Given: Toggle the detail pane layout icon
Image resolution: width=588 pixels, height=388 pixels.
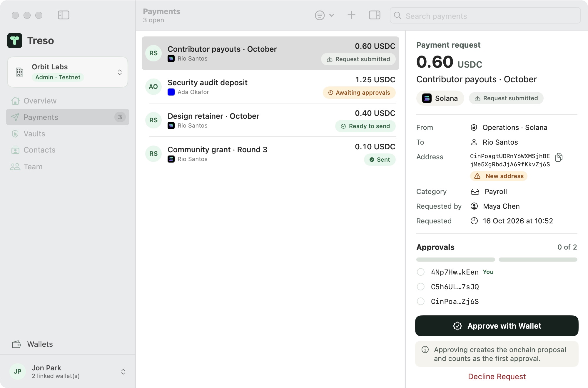Looking at the screenshot, I should click(375, 15).
